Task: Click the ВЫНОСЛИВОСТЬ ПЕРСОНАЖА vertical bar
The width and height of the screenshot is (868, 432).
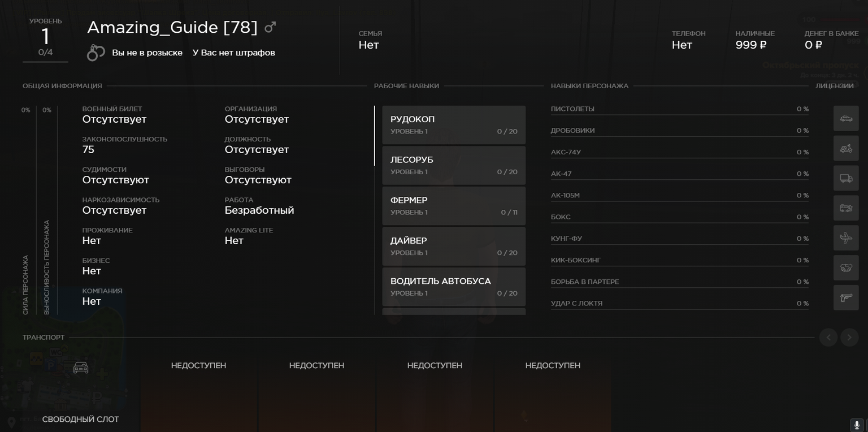Action: tap(58, 210)
